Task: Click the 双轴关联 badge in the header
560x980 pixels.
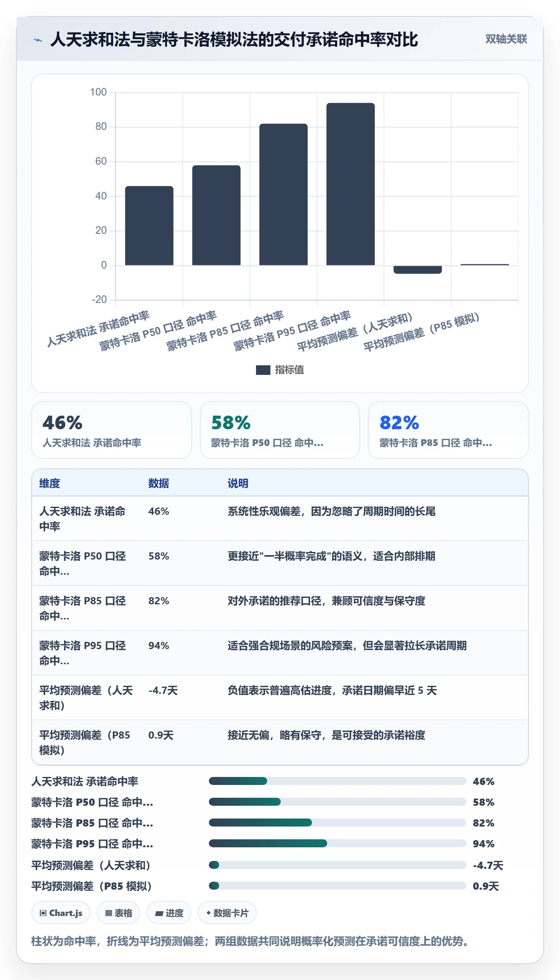Action: pos(506,39)
